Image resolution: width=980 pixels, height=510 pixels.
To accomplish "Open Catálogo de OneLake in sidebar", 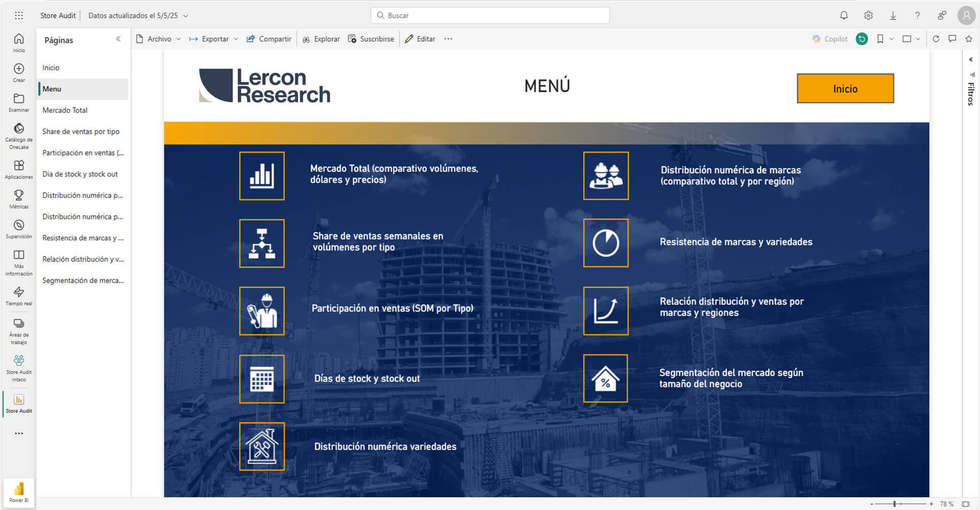I will click(x=19, y=135).
